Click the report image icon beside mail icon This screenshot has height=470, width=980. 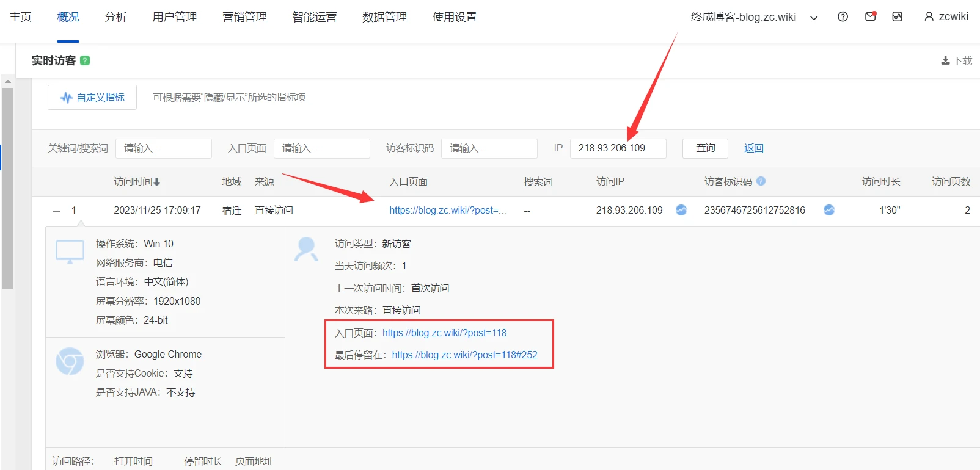tap(897, 17)
